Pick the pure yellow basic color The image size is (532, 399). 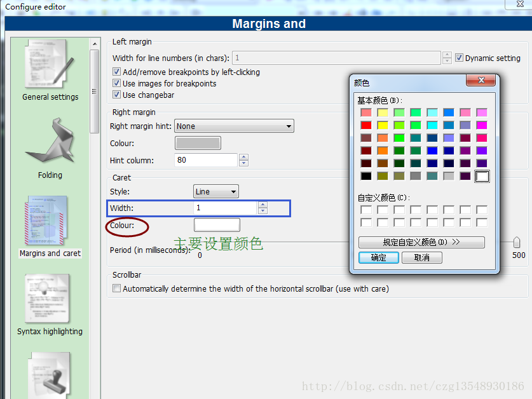383,125
